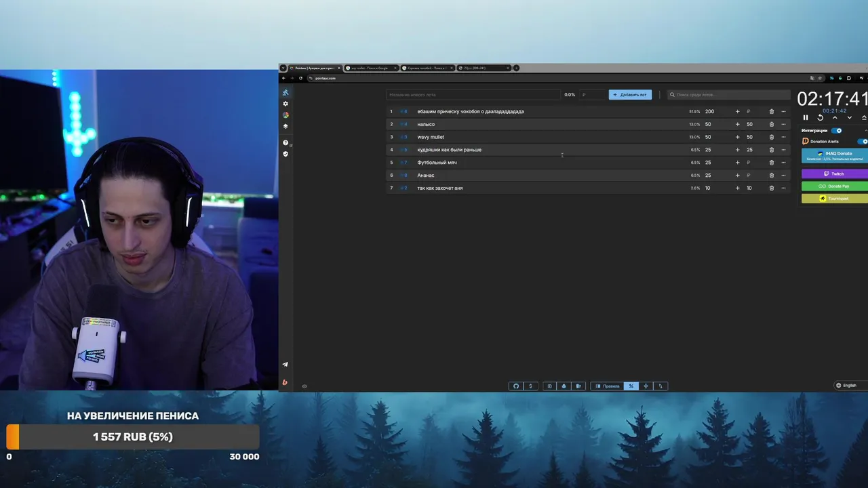Delete the "wavy mullet" lot

771,137
